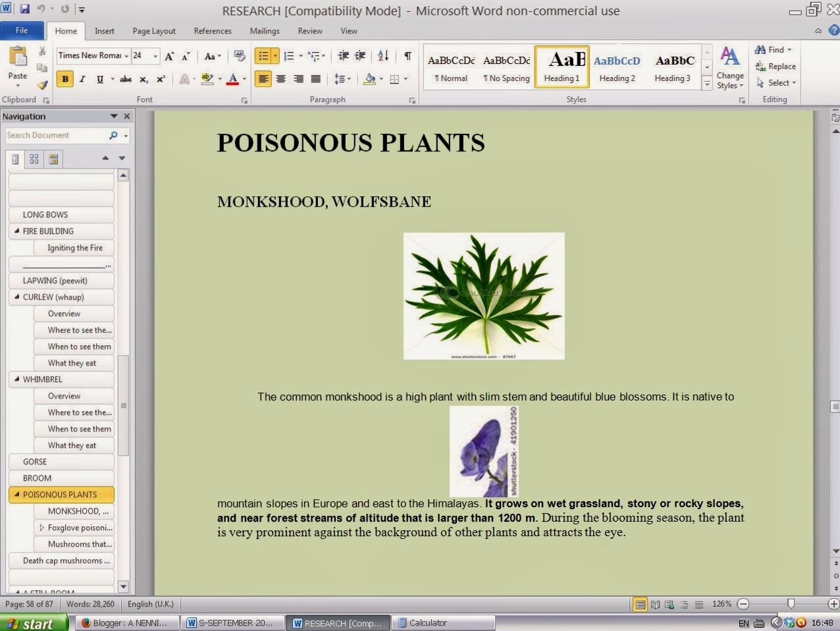This screenshot has width=840, height=631.
Task: Open the font name dropdown
Action: [x=126, y=56]
